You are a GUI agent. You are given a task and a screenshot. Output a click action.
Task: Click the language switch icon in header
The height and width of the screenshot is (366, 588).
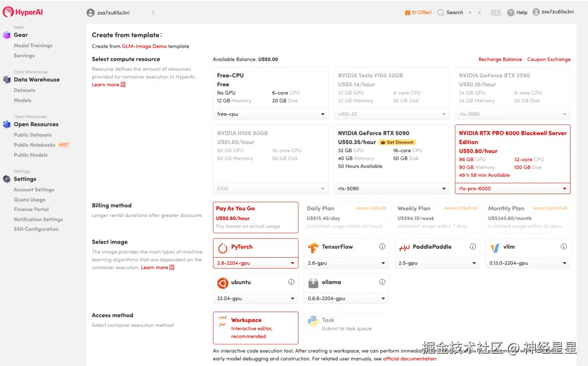495,13
